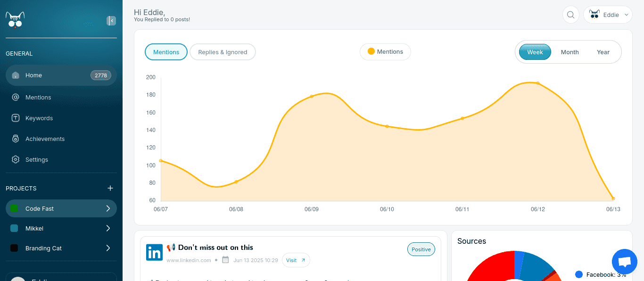
Task: Click the Positive sentiment label
Action: point(421,249)
